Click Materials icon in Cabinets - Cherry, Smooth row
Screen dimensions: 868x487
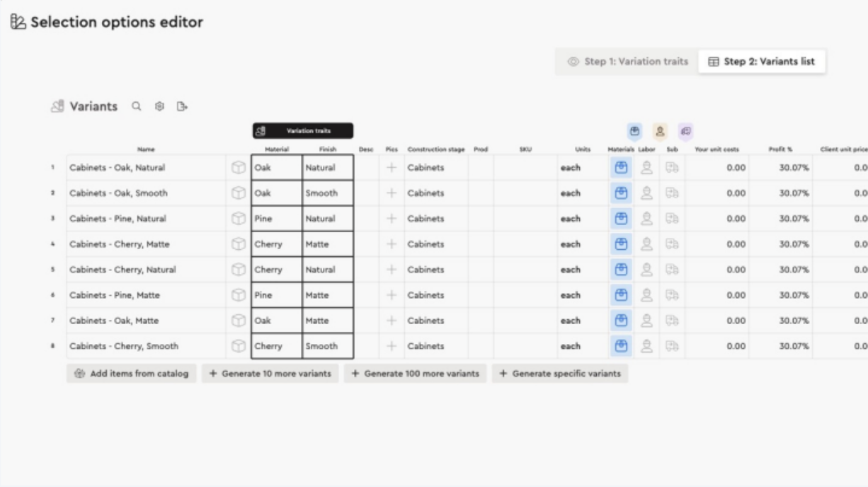click(621, 346)
